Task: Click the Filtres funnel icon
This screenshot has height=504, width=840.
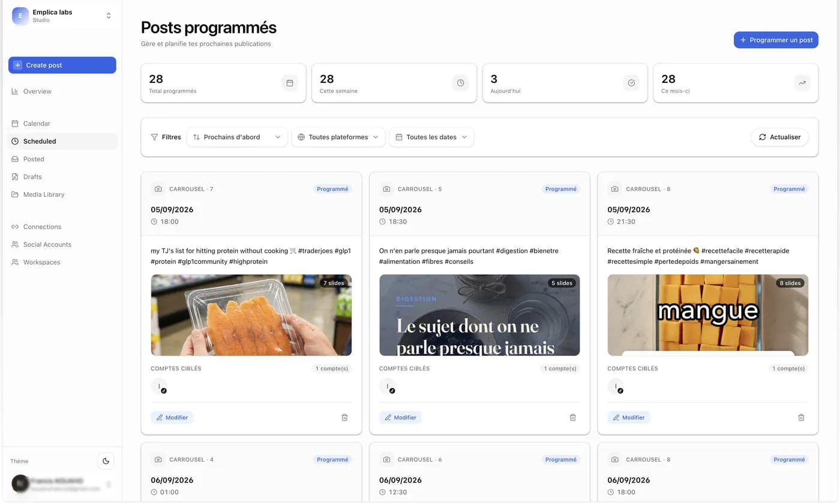Action: click(x=155, y=137)
